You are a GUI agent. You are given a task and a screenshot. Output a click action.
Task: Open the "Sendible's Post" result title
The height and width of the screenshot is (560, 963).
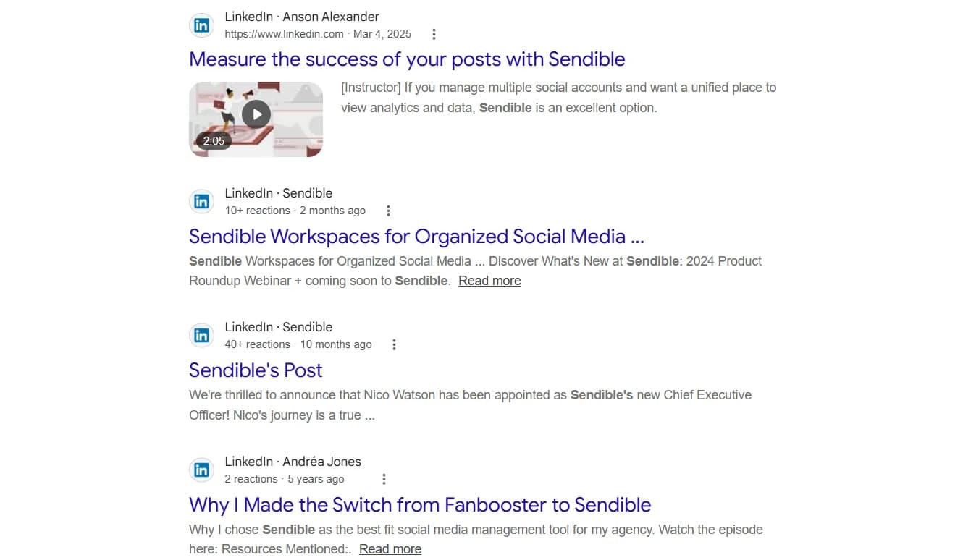pyautogui.click(x=256, y=370)
